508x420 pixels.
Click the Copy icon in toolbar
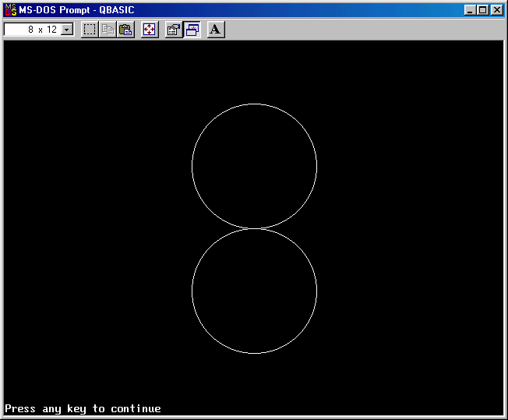(108, 30)
